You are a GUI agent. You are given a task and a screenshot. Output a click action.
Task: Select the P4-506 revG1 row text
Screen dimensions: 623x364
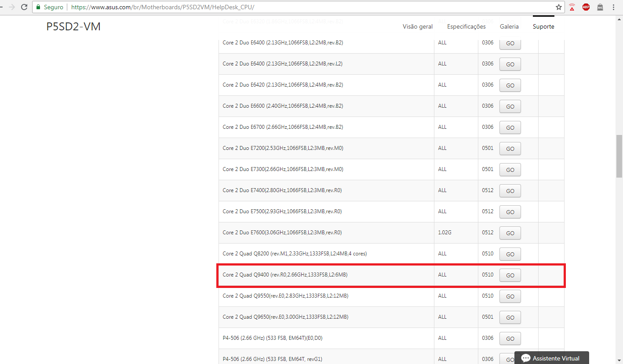[x=272, y=359]
